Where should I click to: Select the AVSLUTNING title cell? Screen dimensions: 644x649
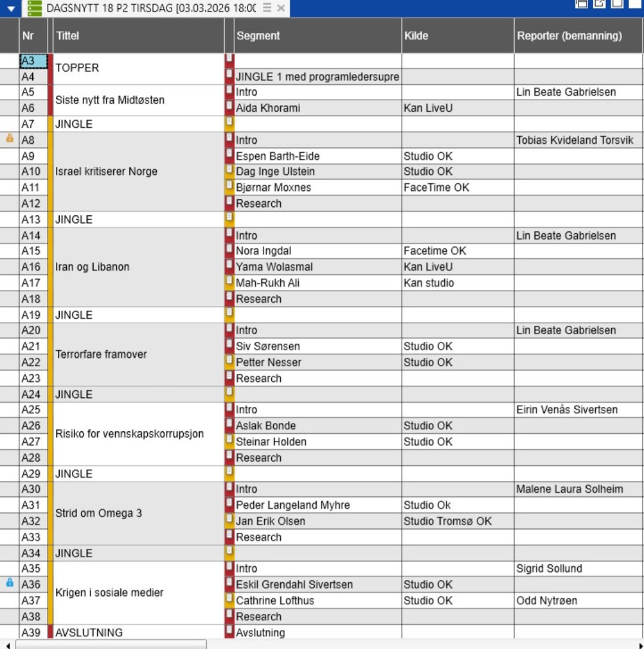tap(138, 632)
